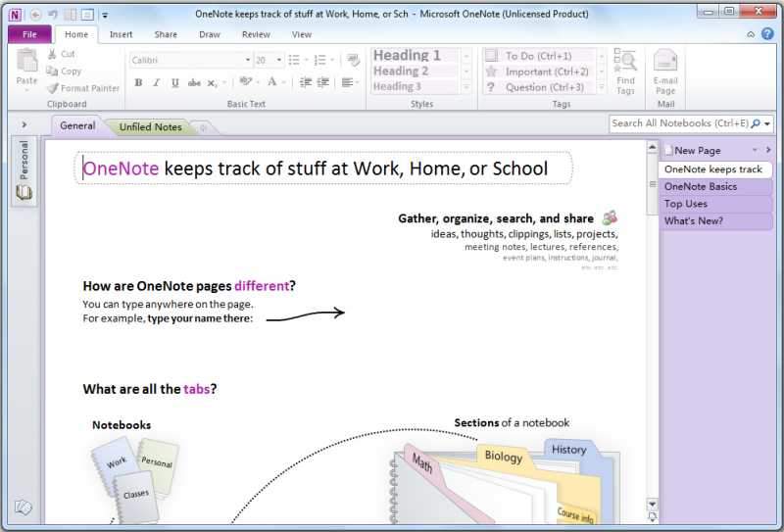Click the New Page button
The width and height of the screenshot is (784, 532).
(693, 151)
